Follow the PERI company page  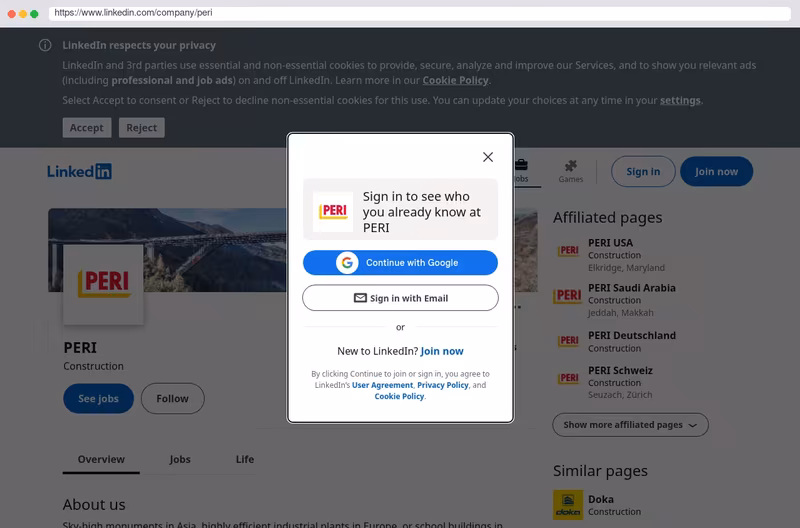[172, 398]
